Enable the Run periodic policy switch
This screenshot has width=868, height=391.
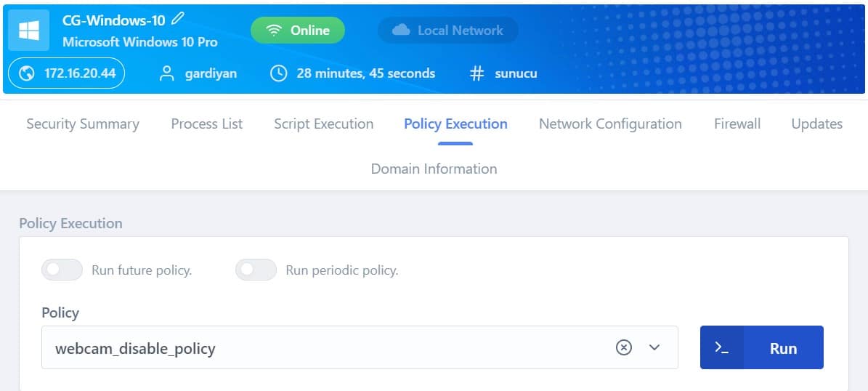(x=256, y=270)
